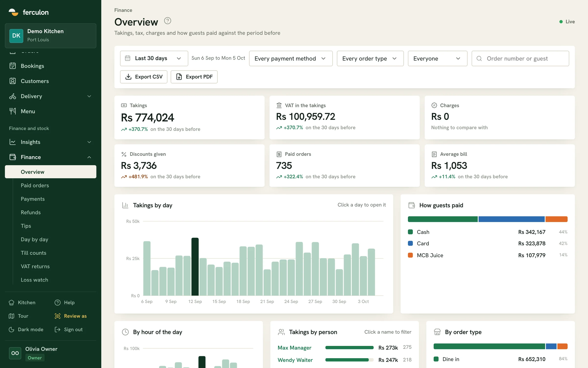Click the Kitchen chef hat icon
The width and height of the screenshot is (588, 368).
(12, 302)
